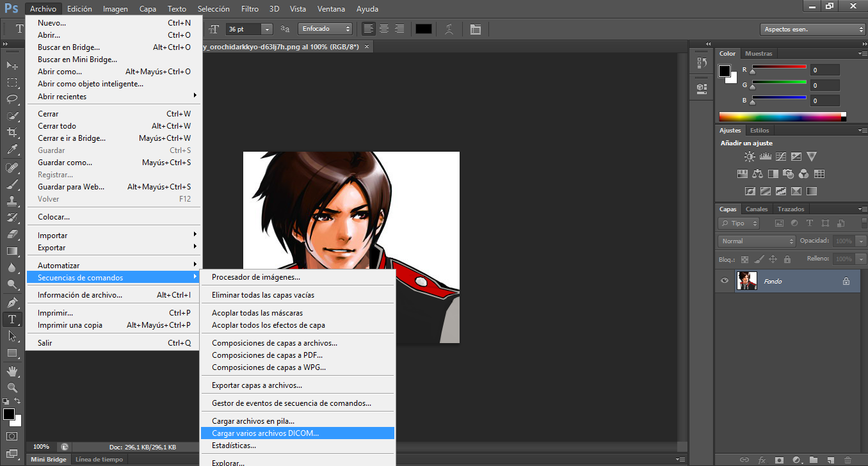This screenshot has width=868, height=466.
Task: Select the Lasso tool
Action: point(12,99)
